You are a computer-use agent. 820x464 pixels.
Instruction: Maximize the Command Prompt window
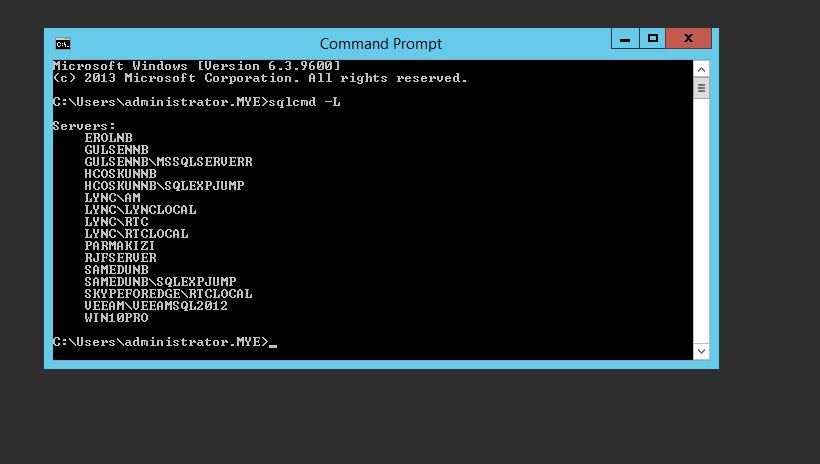652,39
